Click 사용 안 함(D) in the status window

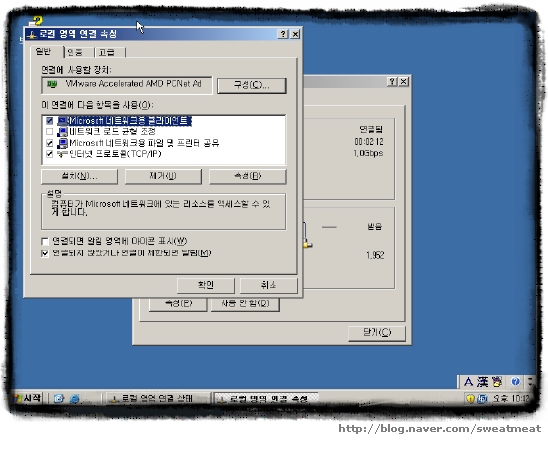tap(245, 304)
